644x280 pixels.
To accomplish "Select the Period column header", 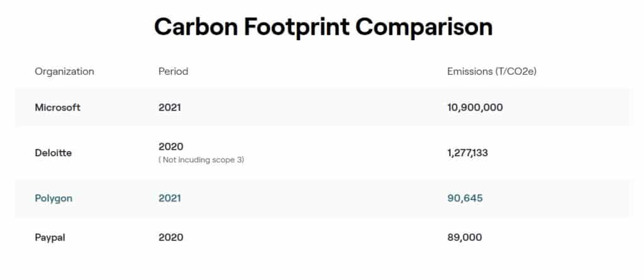I will [174, 72].
